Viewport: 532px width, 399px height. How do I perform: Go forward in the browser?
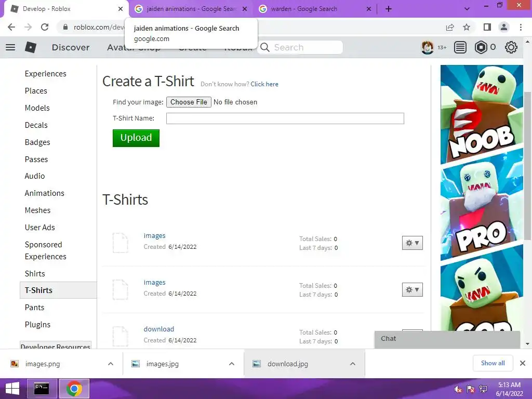pos(28,27)
